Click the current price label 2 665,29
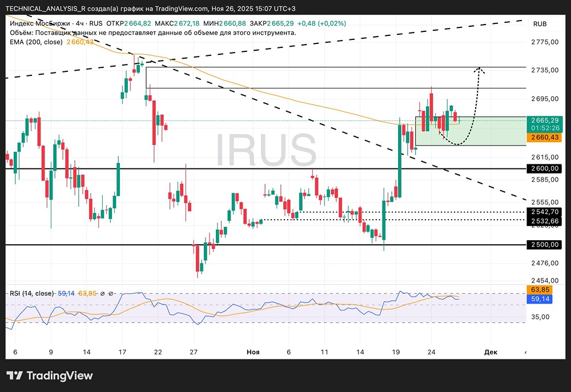The width and height of the screenshot is (571, 392). (x=545, y=120)
